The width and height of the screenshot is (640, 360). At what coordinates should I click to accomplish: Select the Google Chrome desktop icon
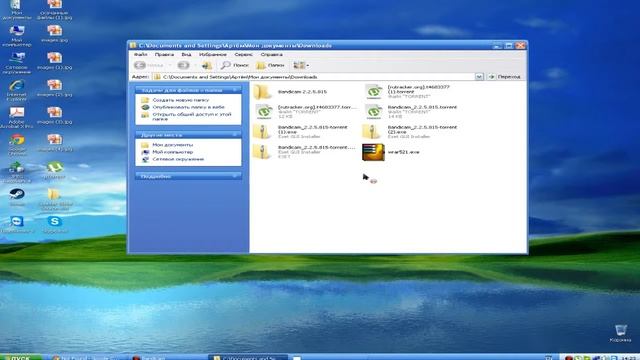pos(17,145)
